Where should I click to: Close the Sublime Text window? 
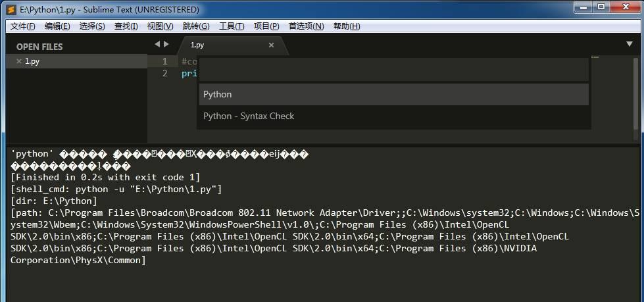pyautogui.click(x=626, y=7)
